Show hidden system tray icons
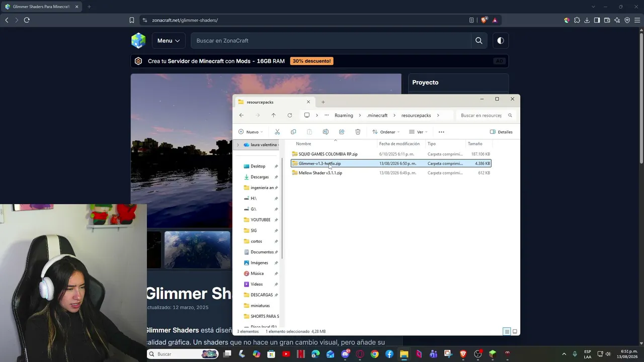644x362 pixels. coord(563,354)
